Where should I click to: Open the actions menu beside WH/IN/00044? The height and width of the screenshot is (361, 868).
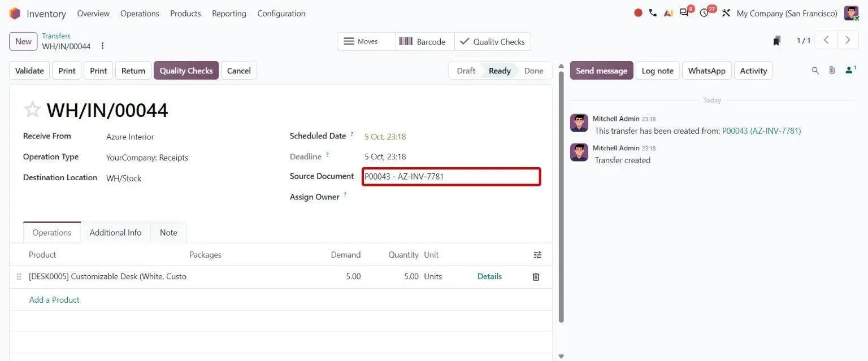[x=102, y=46]
